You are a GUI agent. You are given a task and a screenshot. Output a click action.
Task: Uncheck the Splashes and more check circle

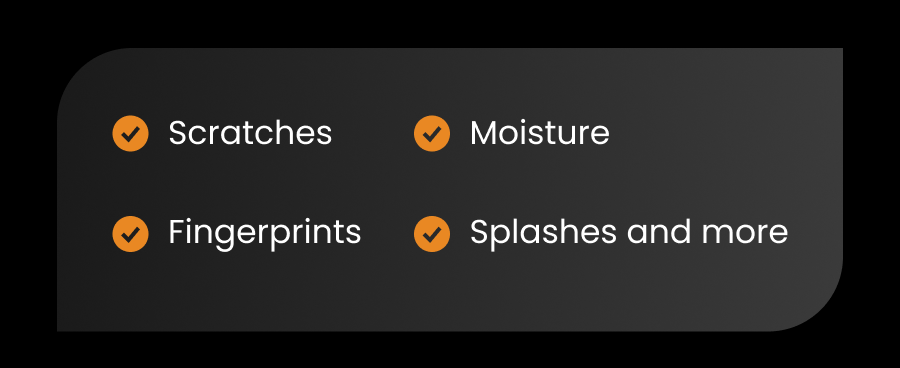click(x=432, y=234)
